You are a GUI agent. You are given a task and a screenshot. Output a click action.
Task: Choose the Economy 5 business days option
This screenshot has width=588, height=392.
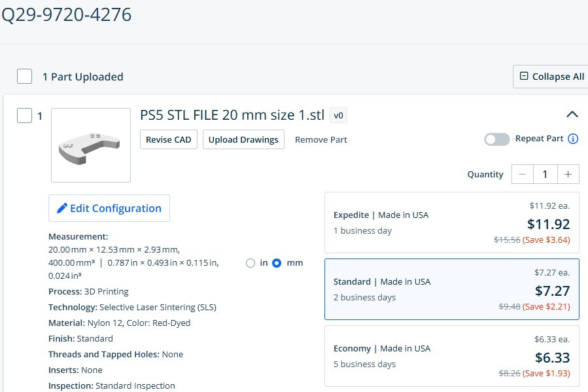(x=451, y=356)
